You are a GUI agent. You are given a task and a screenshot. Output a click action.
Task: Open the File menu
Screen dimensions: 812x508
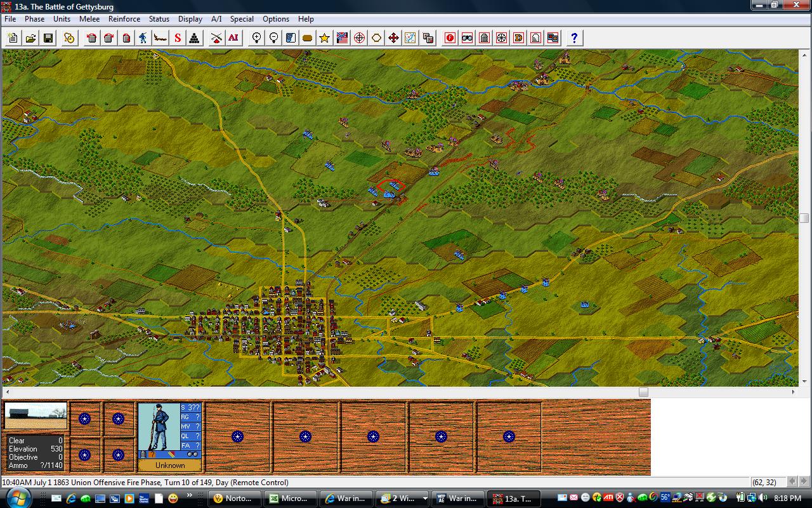(10, 19)
